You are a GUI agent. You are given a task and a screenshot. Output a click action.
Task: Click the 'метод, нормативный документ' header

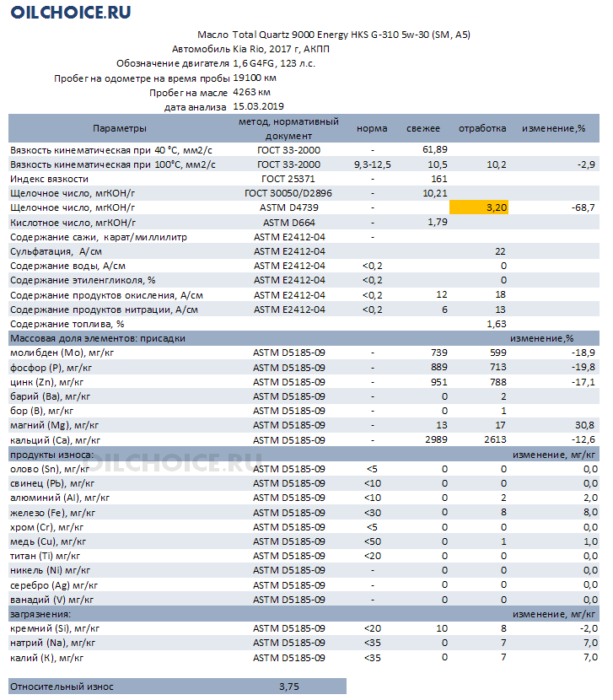(x=288, y=128)
